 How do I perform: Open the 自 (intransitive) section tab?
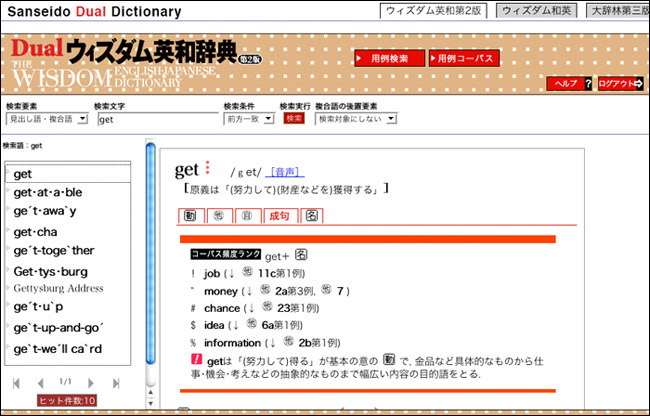[x=247, y=216]
